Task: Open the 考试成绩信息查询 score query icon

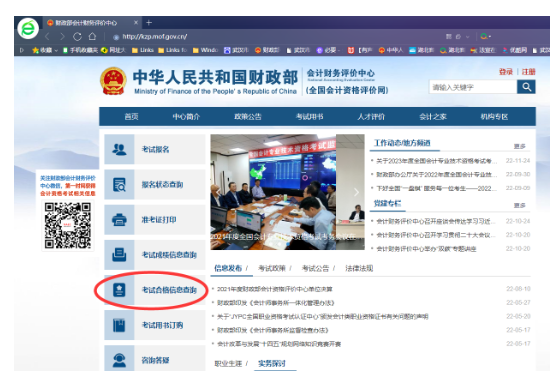Action: pos(119,255)
